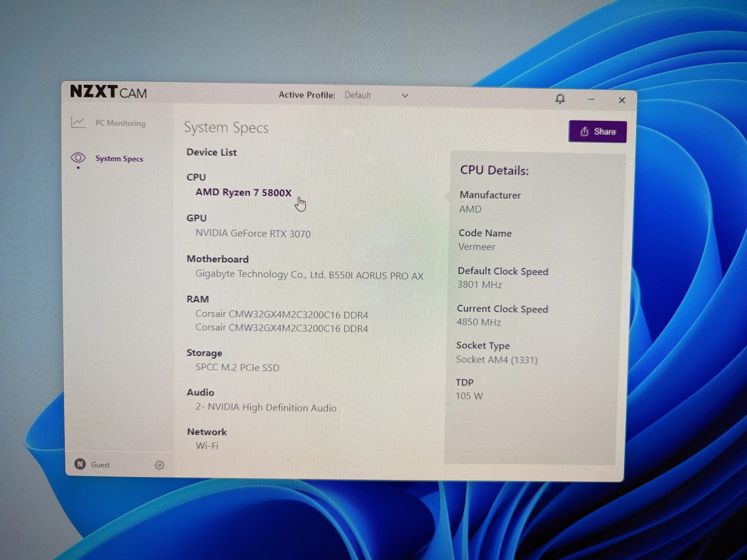This screenshot has height=560, width=747.
Task: Click the CPU category label
Action: coord(196,177)
